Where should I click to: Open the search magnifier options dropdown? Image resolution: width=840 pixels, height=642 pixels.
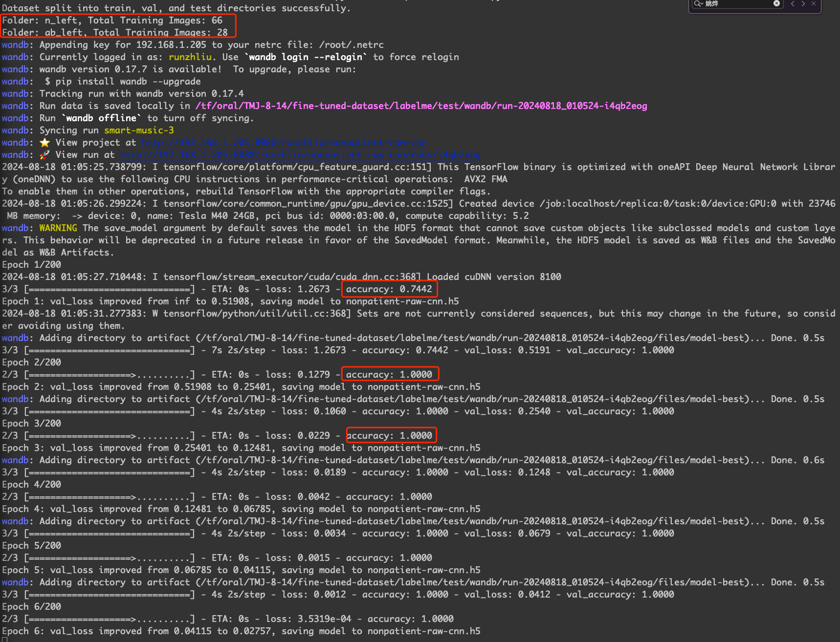[699, 3]
